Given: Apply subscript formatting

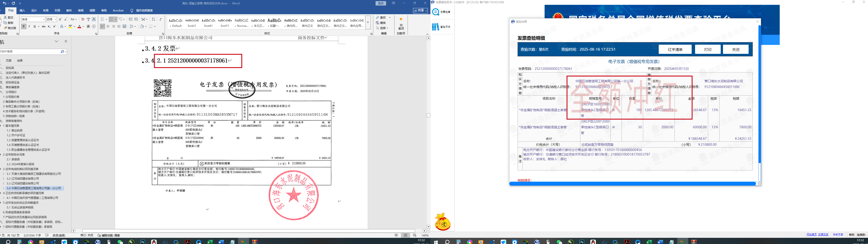Looking at the screenshot, I should 49,26.
